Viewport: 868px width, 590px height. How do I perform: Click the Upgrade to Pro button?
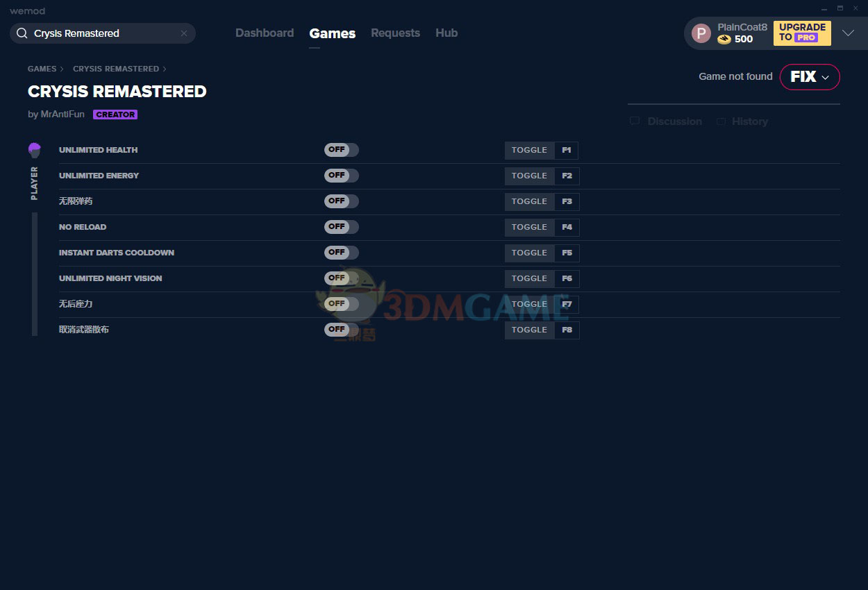(802, 33)
